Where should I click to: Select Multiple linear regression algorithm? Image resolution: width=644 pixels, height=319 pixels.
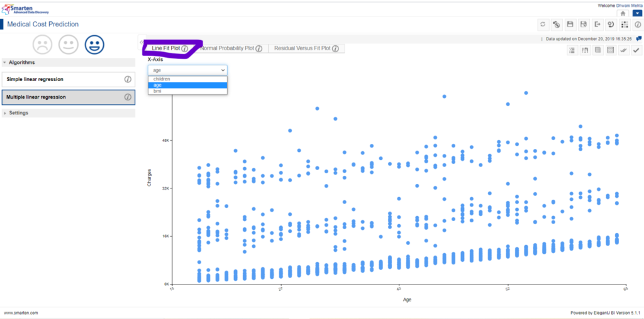(69, 97)
